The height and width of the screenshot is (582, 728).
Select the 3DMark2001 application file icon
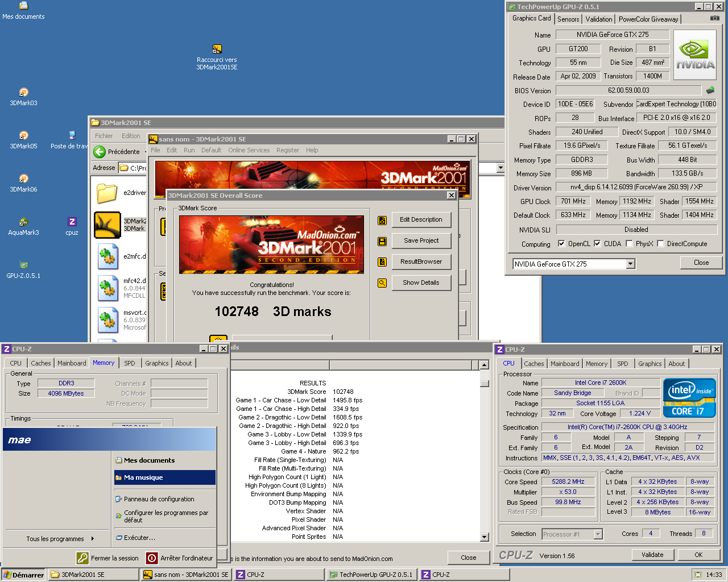(x=107, y=225)
